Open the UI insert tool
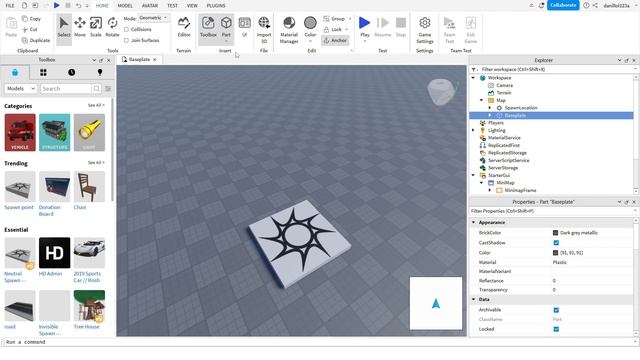The width and height of the screenshot is (640, 360). click(244, 28)
